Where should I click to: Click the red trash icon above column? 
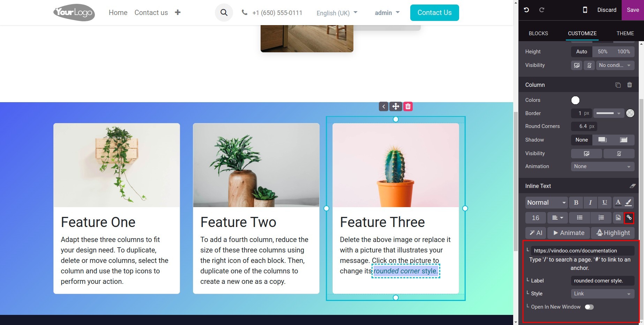point(408,106)
